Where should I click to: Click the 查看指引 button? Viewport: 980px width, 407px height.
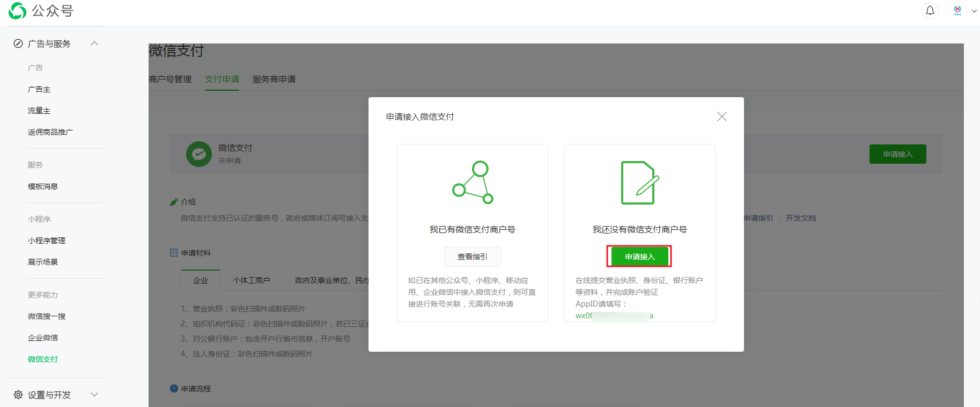(x=472, y=257)
